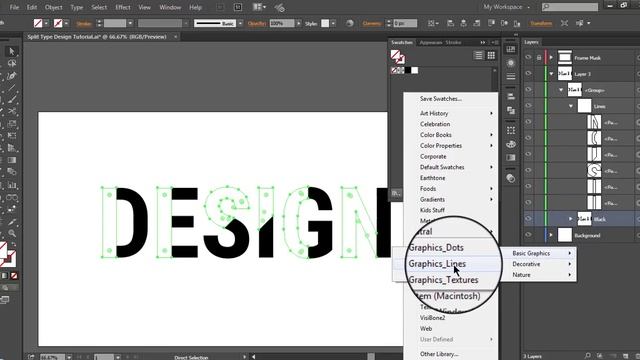This screenshot has width=640, height=360.
Task: Hide the black sublayer
Action: tap(529, 219)
